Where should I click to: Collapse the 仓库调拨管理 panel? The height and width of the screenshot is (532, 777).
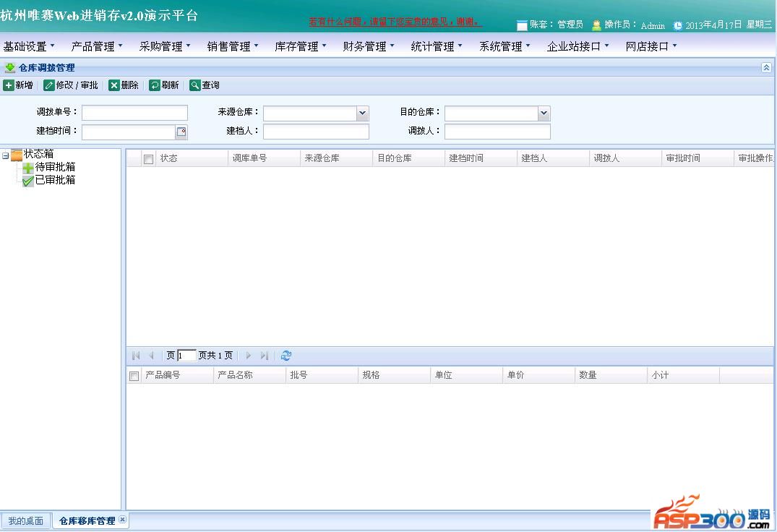click(766, 67)
